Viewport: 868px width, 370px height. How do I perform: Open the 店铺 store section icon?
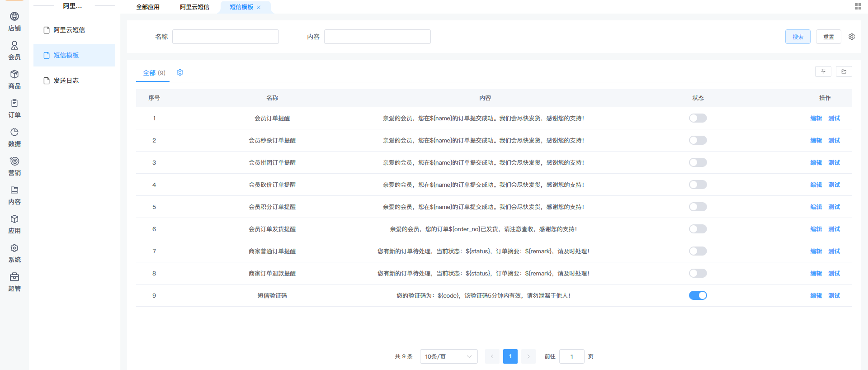[x=14, y=17]
